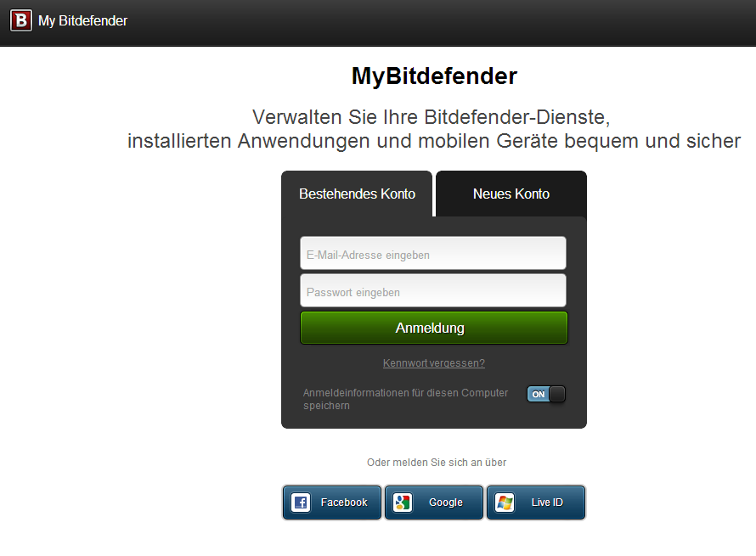Click the Windows flag Live ID icon
Viewport: 756px width, 556px height.
click(505, 503)
